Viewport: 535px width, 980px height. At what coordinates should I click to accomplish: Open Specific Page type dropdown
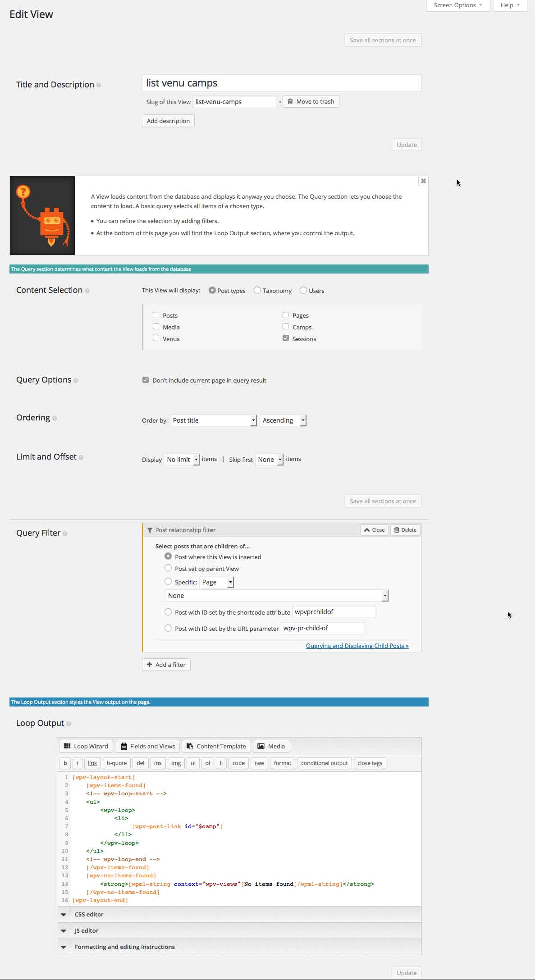(x=217, y=582)
